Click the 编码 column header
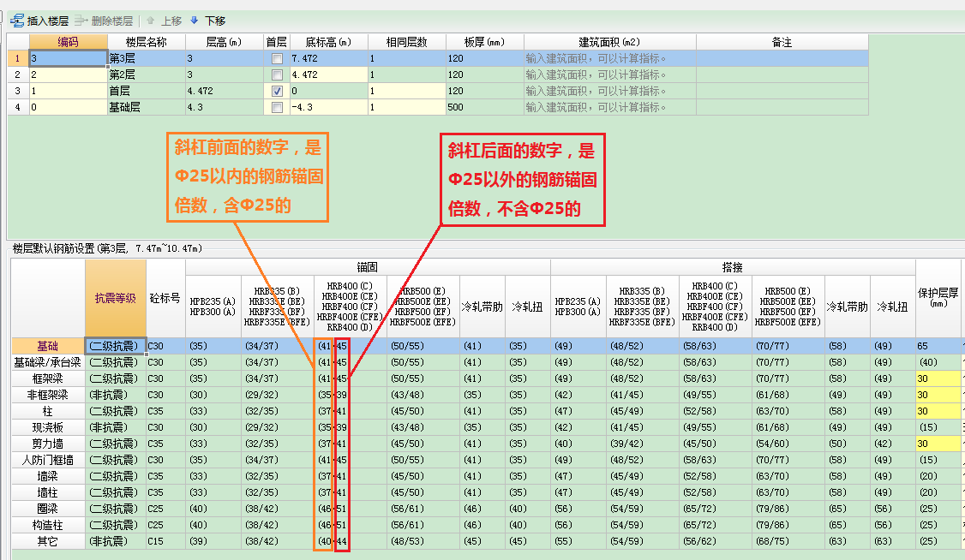This screenshot has width=965, height=560. (69, 42)
